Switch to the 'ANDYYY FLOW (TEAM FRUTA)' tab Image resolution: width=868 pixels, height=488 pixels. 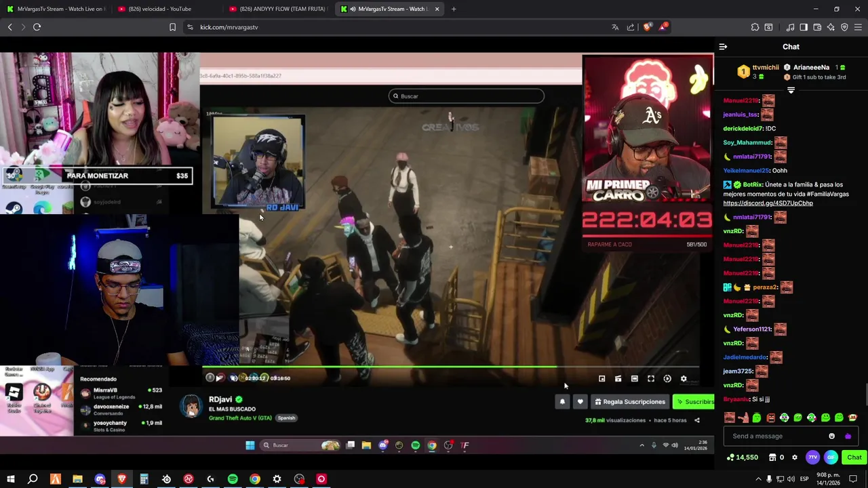278,9
